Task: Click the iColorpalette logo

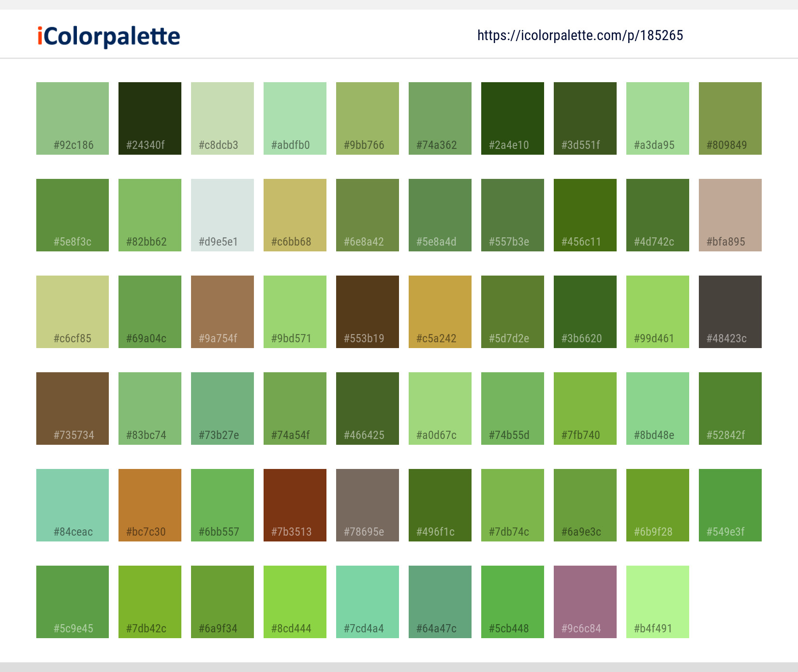Action: coord(109,36)
